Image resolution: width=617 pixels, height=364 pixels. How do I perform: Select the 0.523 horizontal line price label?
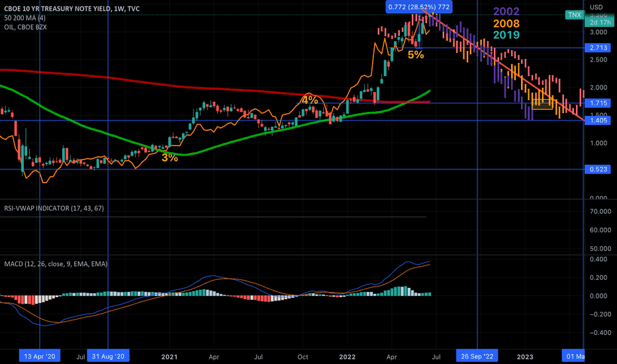[598, 169]
